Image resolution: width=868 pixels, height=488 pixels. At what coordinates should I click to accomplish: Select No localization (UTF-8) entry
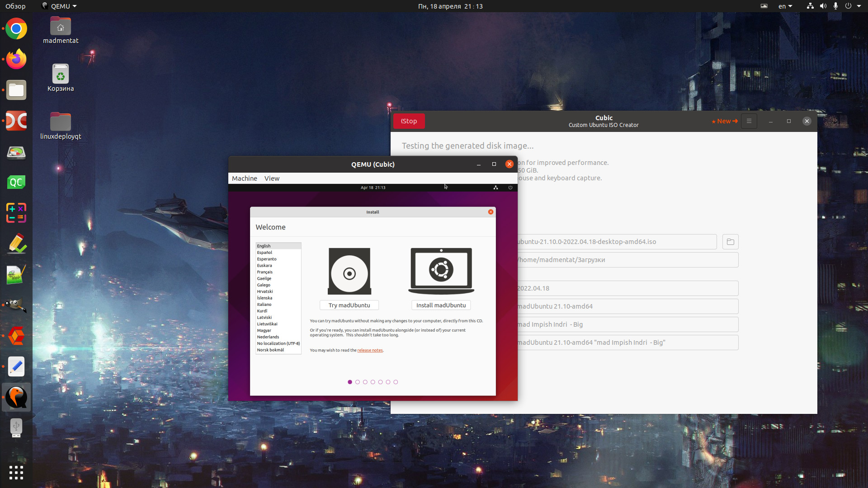click(278, 343)
